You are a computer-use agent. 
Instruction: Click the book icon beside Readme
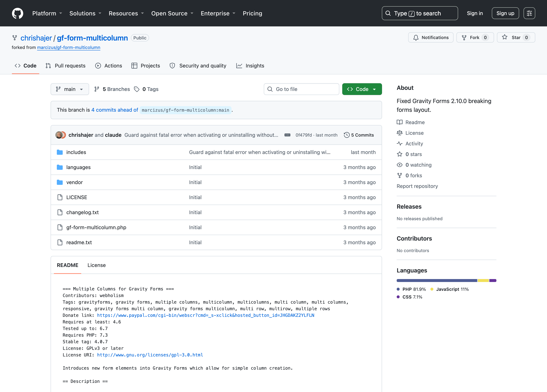(400, 122)
